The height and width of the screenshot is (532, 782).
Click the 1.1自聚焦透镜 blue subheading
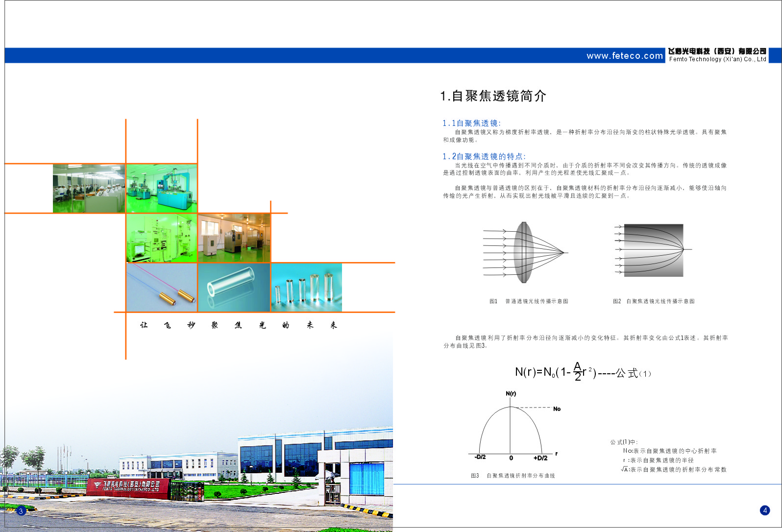pyautogui.click(x=471, y=123)
